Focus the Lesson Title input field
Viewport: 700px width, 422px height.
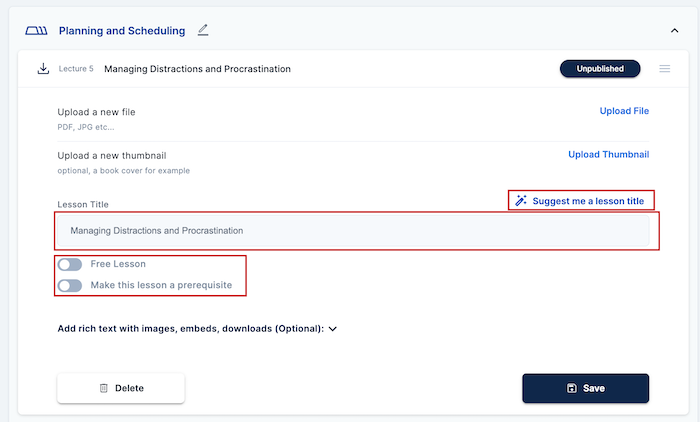tap(353, 230)
